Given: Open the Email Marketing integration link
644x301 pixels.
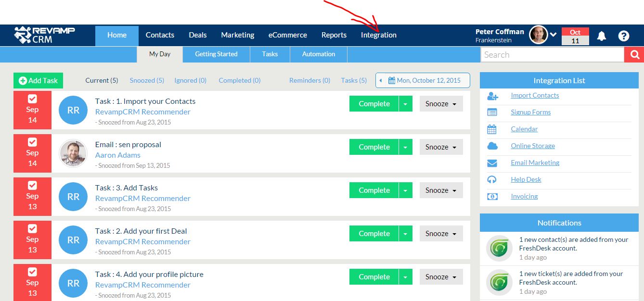Looking at the screenshot, I should [535, 163].
